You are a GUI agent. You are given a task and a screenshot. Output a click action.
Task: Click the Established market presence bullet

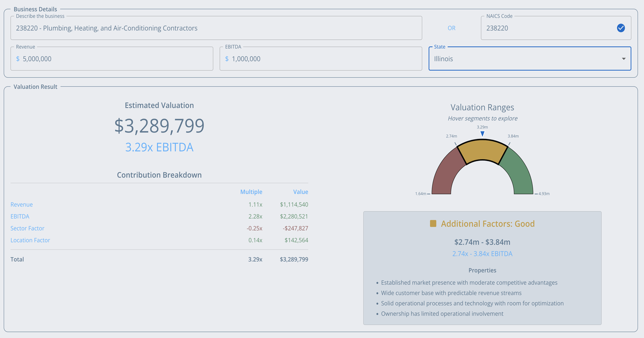[x=469, y=283]
